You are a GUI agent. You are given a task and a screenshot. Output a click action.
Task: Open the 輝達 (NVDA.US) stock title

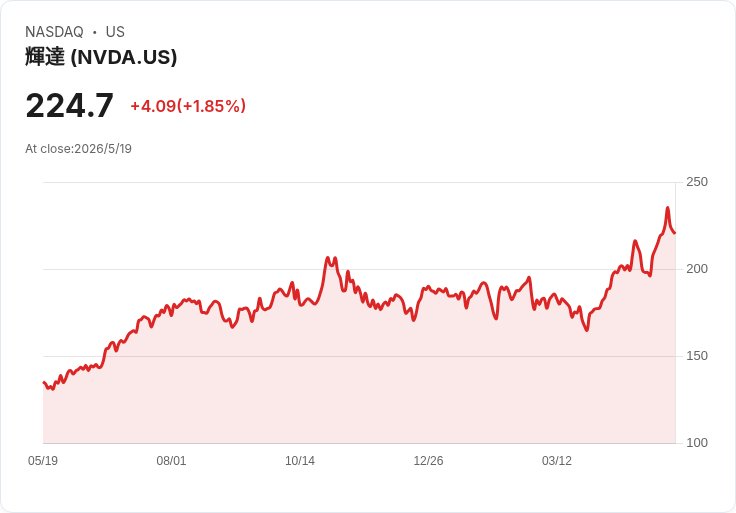pyautogui.click(x=101, y=57)
